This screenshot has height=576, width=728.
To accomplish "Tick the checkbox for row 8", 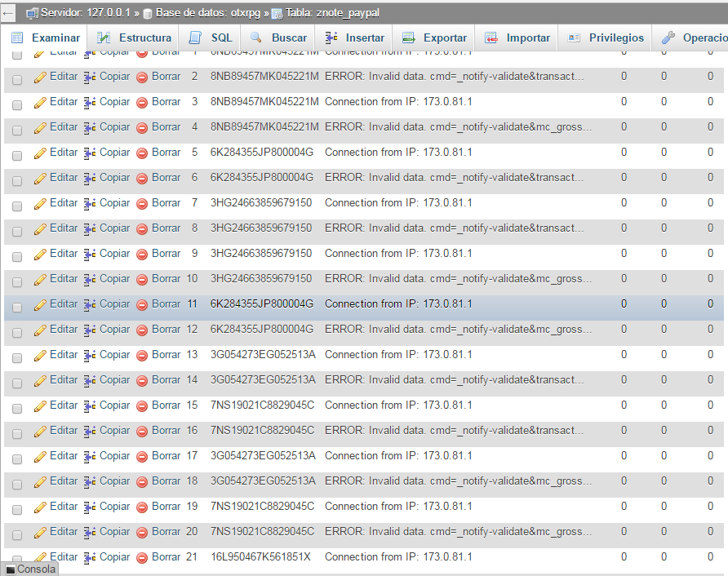I will tap(17, 232).
